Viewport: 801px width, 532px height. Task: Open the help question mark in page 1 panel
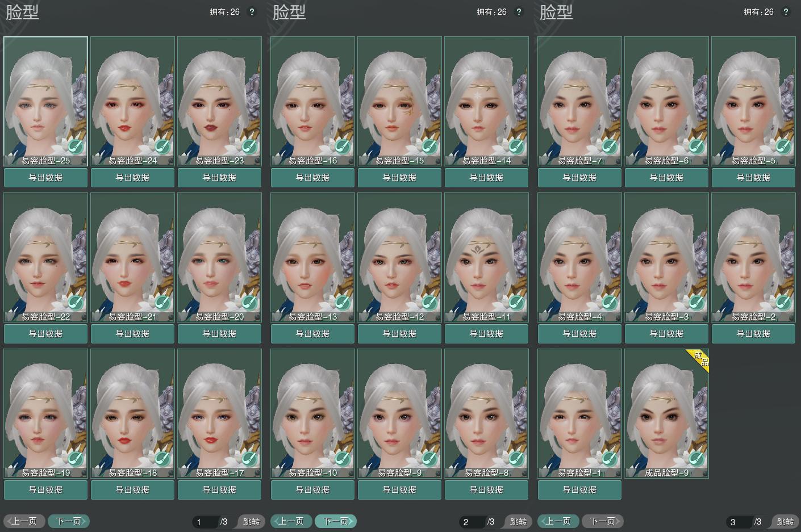coord(252,12)
